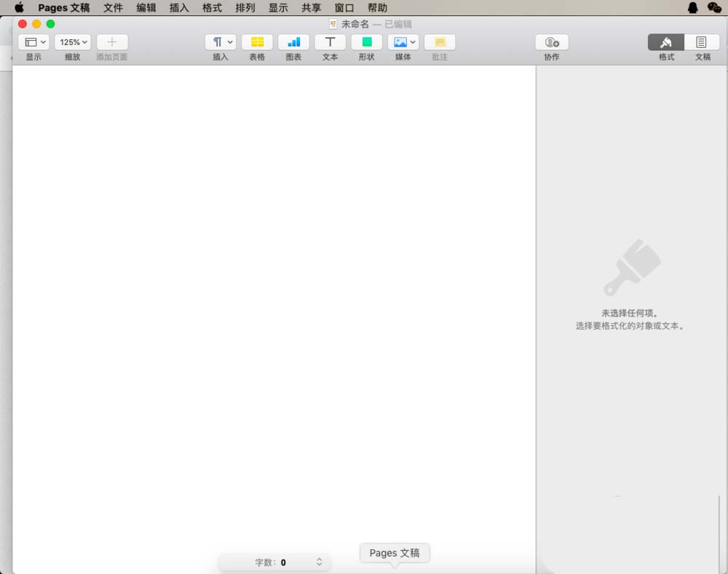The width and height of the screenshot is (728, 574).
Task: Open the 排列 menu in menu bar
Action: (245, 8)
